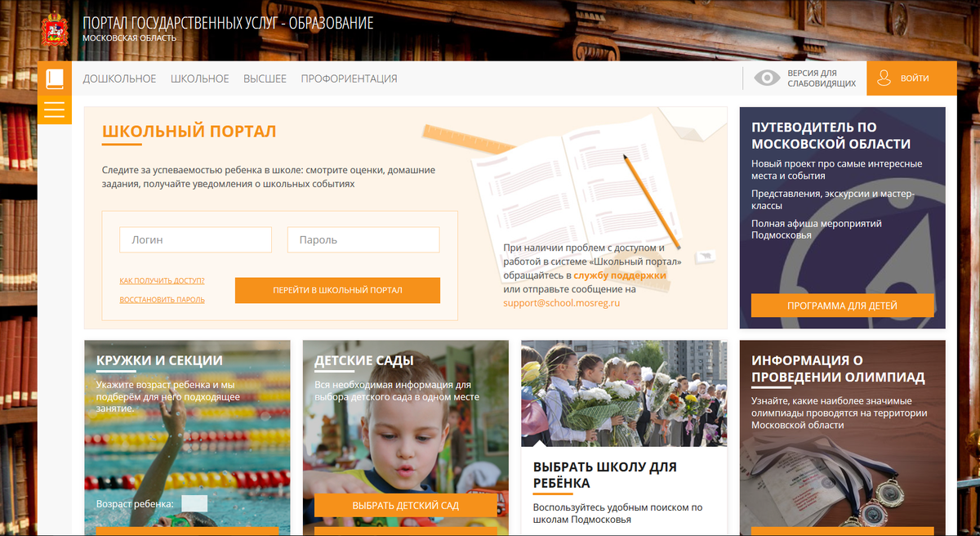Viewport: 980px width, 536px height.
Task: Click the Полная афиша мероприятий Подмосковья text
Action: point(817,229)
